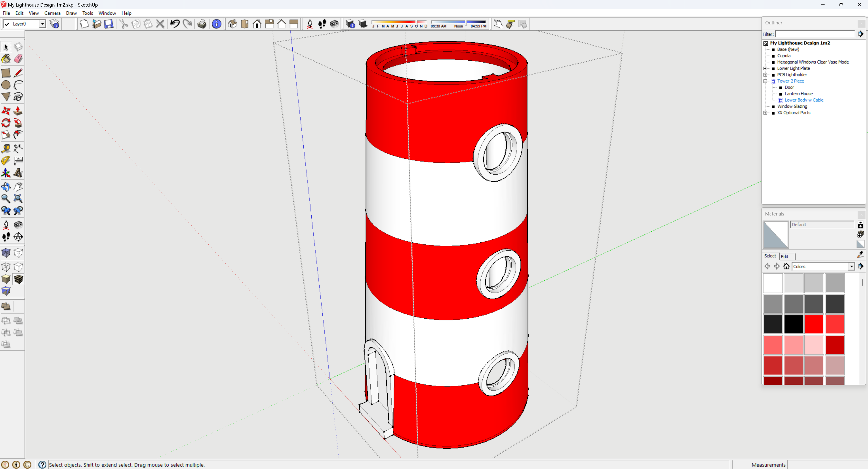The height and width of the screenshot is (469, 868).
Task: Collapse the Tower 2 Piece node
Action: 765,81
